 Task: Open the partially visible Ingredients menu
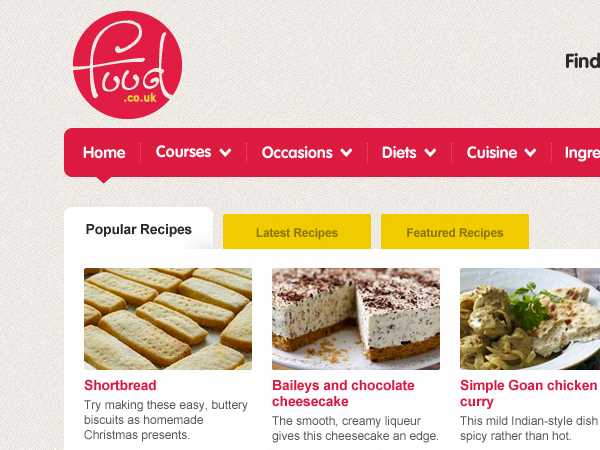(x=582, y=153)
